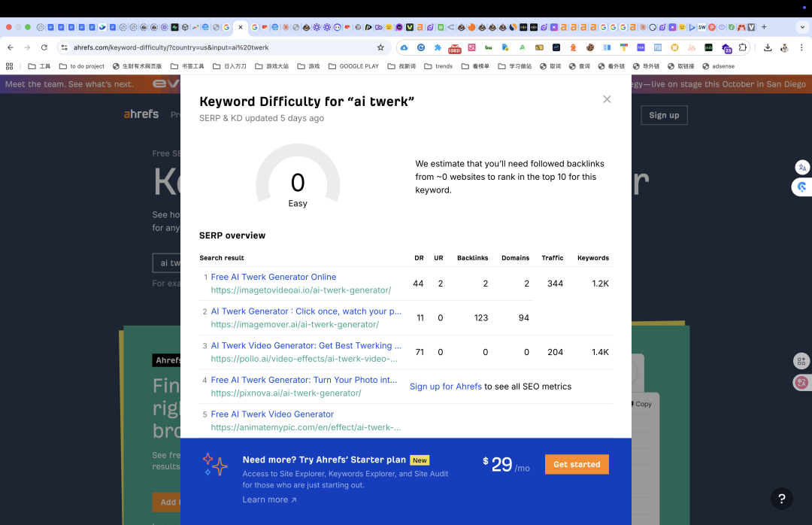The image size is (812, 525).
Task: Click the grey grid floating icon on right
Action: [801, 361]
